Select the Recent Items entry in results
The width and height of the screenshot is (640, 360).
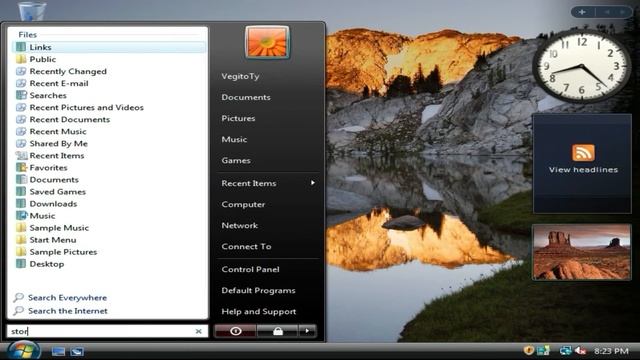pyautogui.click(x=57, y=156)
